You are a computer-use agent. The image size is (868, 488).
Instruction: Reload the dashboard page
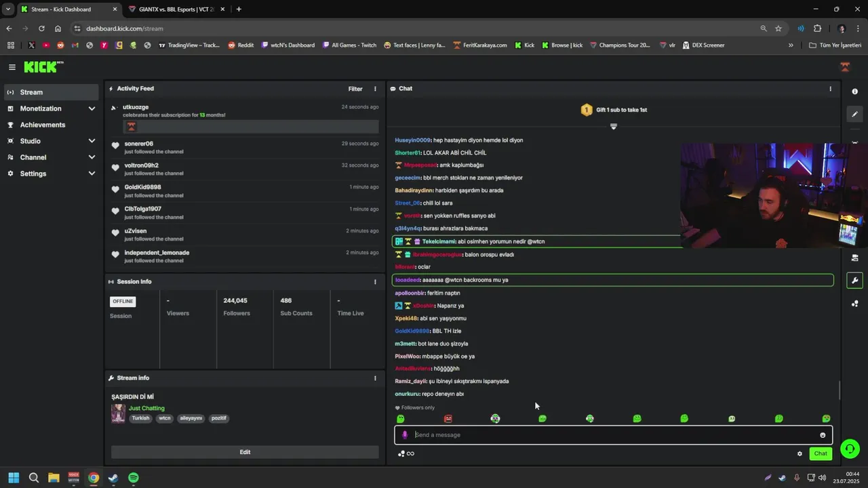click(41, 28)
